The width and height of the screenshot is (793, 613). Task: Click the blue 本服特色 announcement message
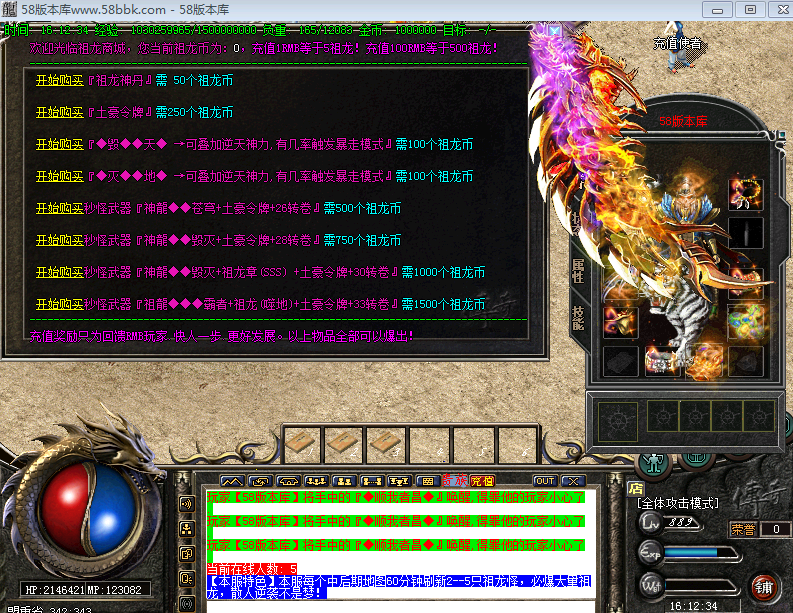399,587
